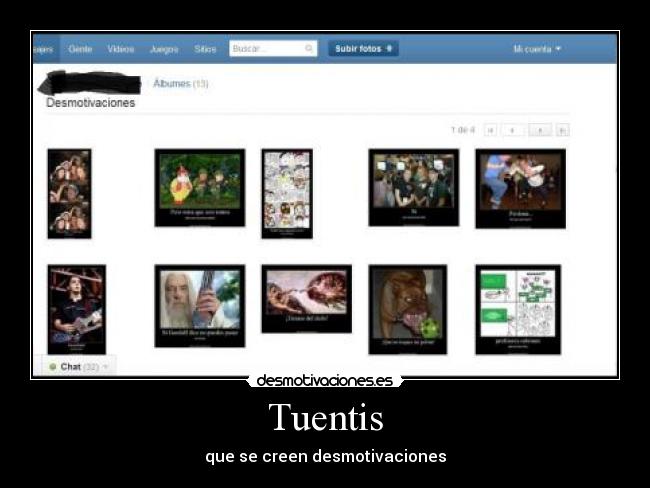Go to Juegos in navigation bar
Image resolution: width=650 pixels, height=488 pixels.
pos(164,49)
